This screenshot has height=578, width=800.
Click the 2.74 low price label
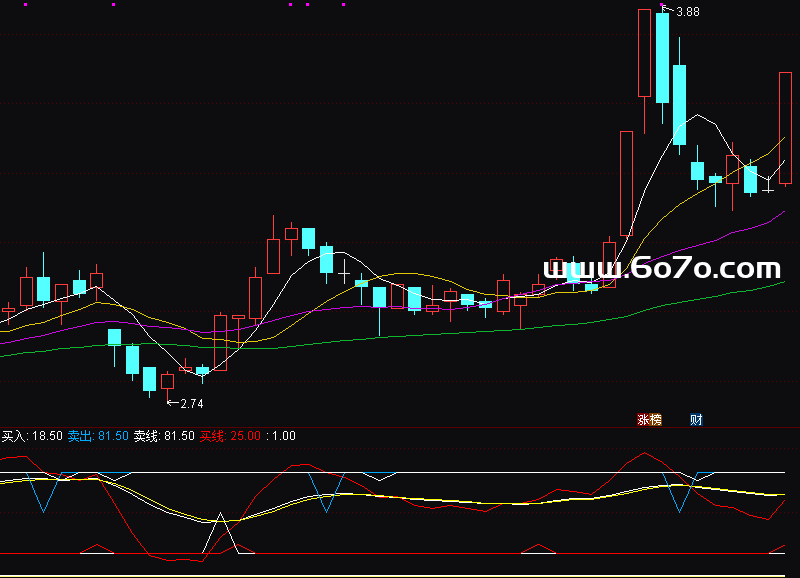pos(190,403)
